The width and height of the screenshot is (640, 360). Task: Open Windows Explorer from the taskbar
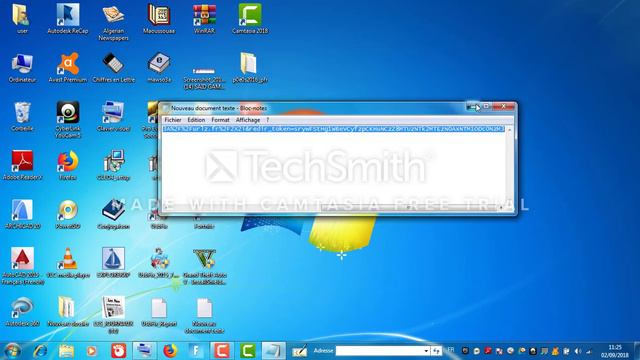pyautogui.click(x=66, y=351)
